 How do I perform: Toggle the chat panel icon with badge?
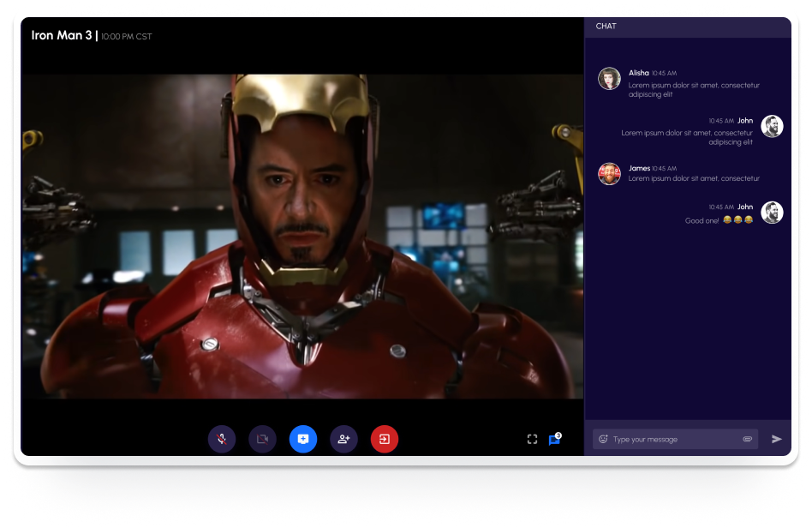tap(555, 439)
